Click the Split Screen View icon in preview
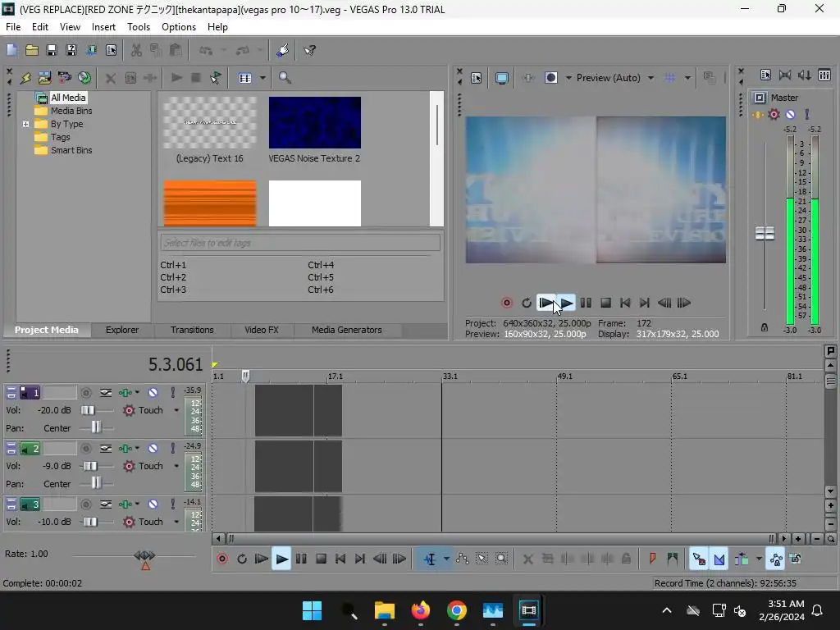The height and width of the screenshot is (630, 840). pos(550,78)
